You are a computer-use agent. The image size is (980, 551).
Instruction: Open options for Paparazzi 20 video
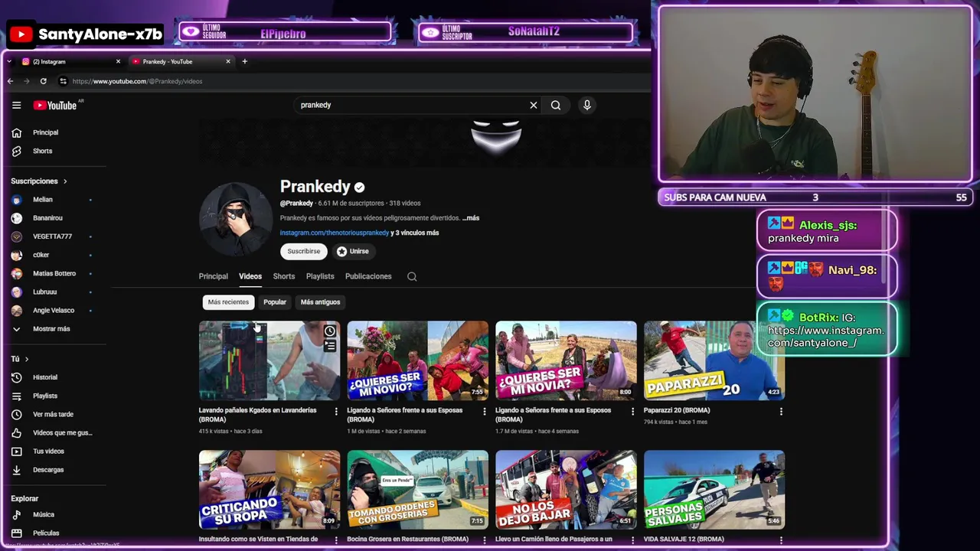point(781,412)
